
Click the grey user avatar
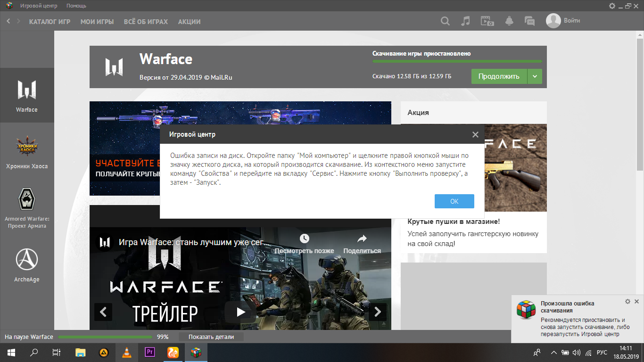tap(553, 21)
